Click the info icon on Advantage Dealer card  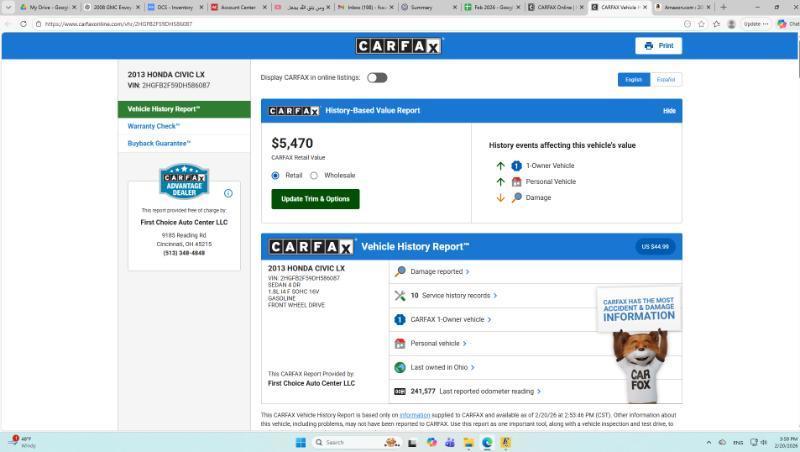coord(228,193)
